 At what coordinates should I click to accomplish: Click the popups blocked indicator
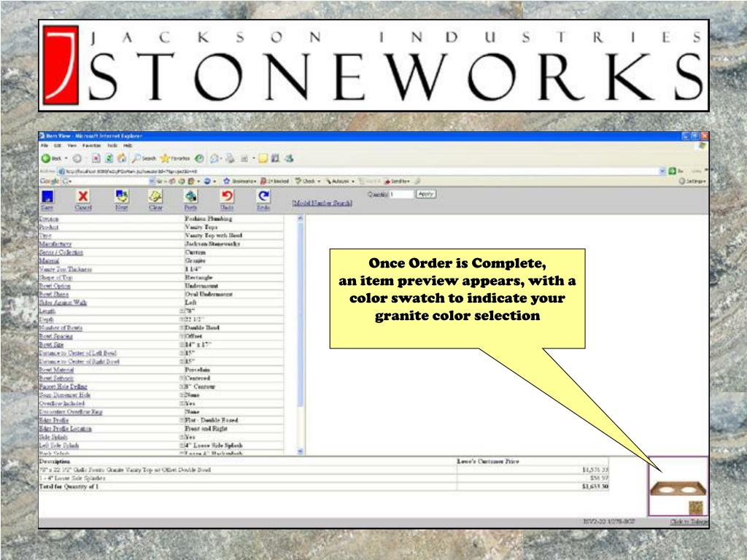[275, 181]
